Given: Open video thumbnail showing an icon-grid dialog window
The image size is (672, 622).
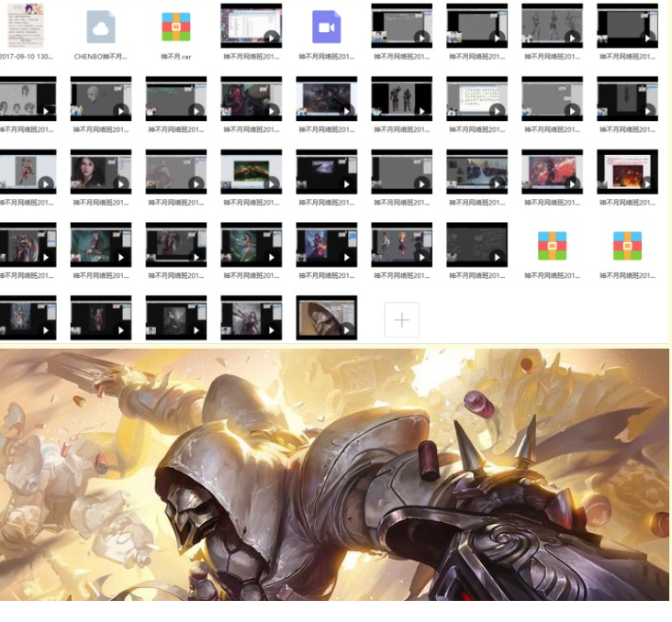Looking at the screenshot, I should (477, 98).
